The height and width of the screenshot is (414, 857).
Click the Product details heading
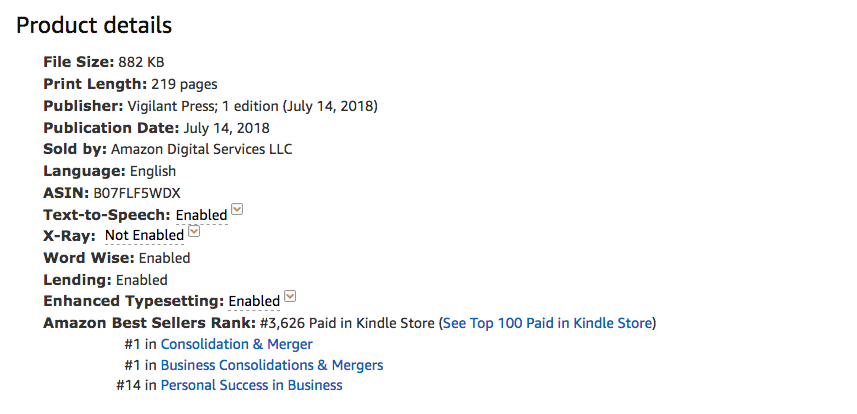pyautogui.click(x=94, y=25)
